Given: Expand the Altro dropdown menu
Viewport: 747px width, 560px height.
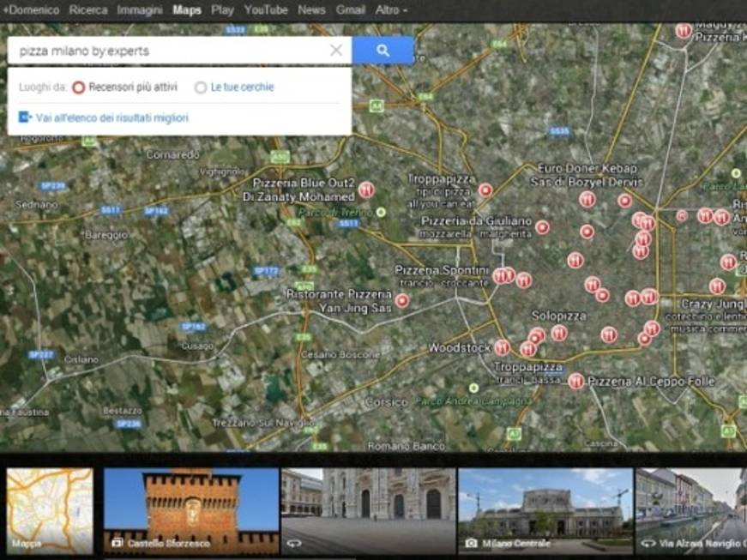Looking at the screenshot, I should click(391, 10).
